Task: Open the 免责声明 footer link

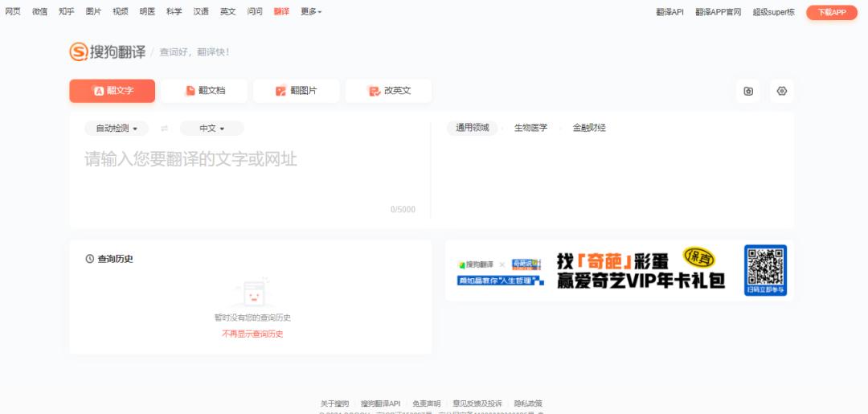Action: pos(426,404)
